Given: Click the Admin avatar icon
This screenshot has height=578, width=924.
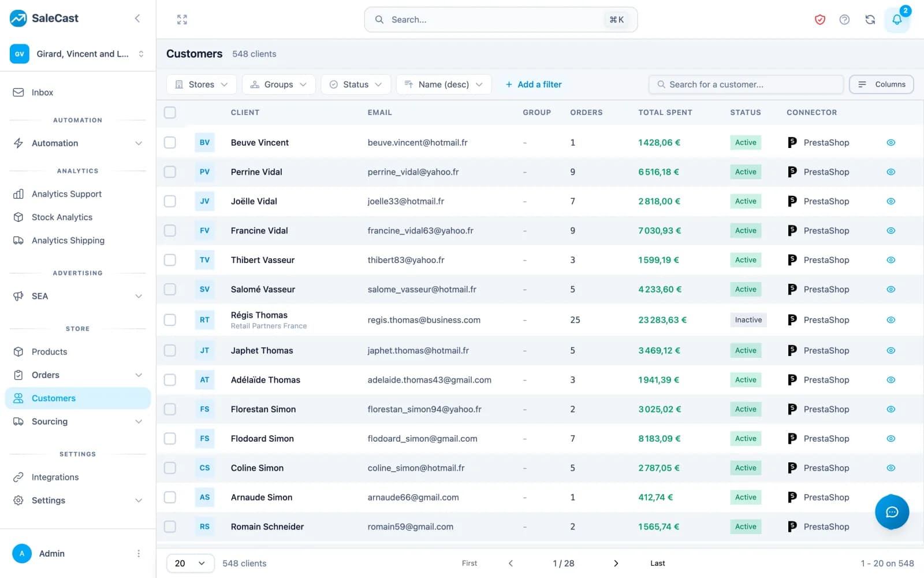Looking at the screenshot, I should pyautogui.click(x=22, y=553).
